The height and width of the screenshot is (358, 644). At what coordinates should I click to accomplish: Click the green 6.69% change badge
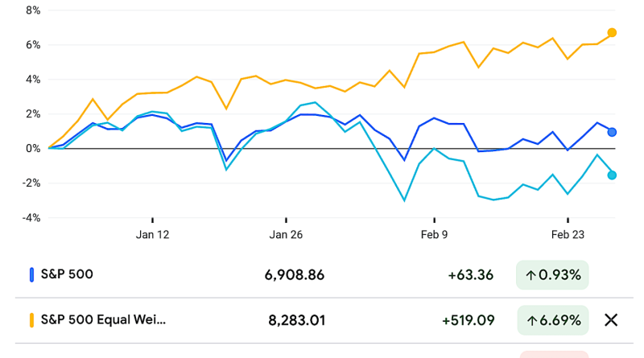point(553,320)
